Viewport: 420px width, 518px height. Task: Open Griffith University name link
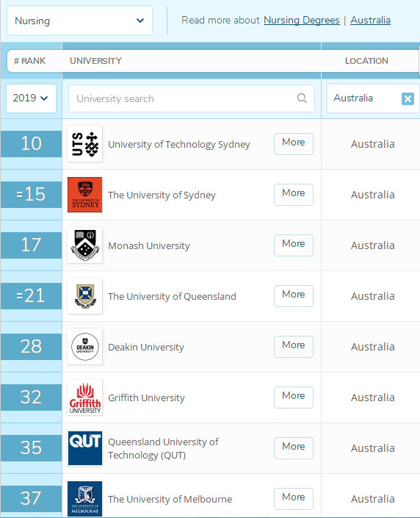coord(146,398)
